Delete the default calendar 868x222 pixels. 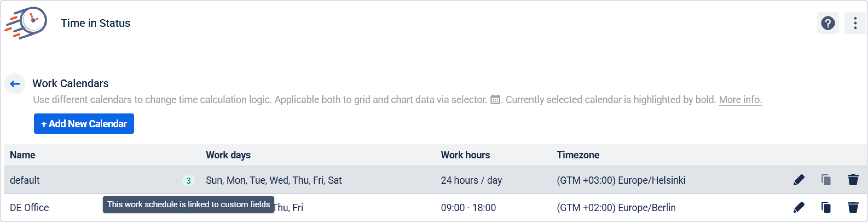pos(853,180)
